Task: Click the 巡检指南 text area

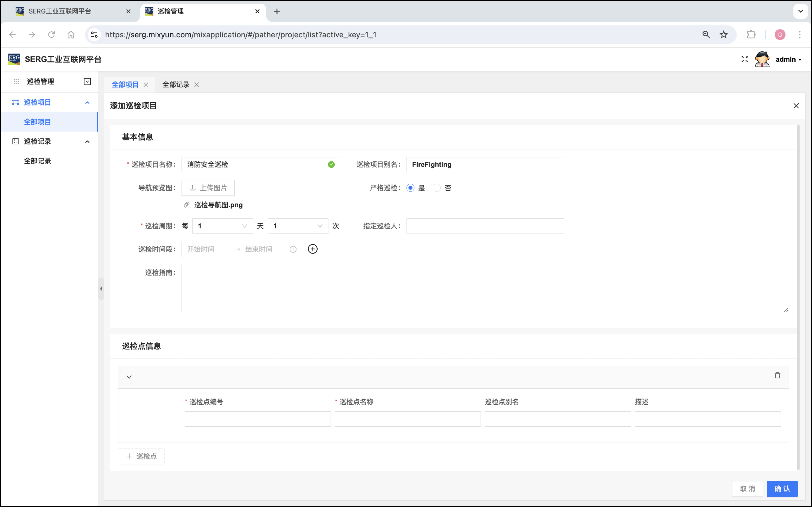Action: click(x=485, y=289)
